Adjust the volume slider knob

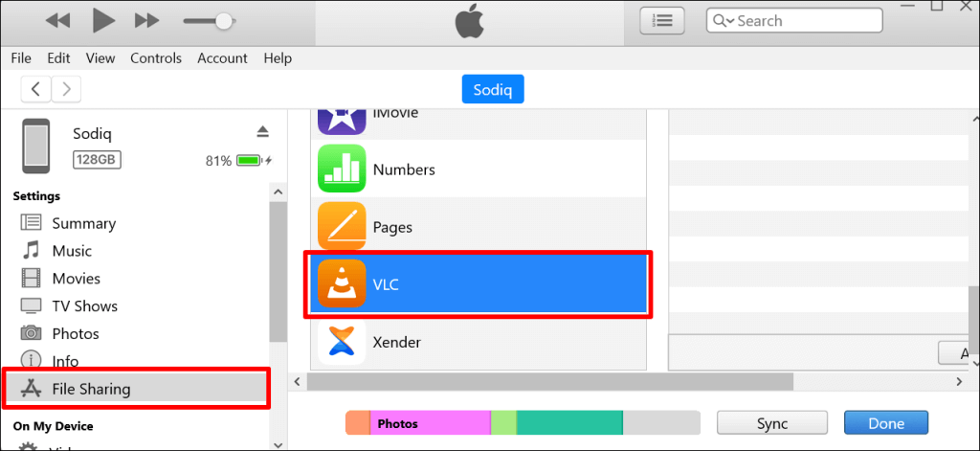(x=224, y=20)
